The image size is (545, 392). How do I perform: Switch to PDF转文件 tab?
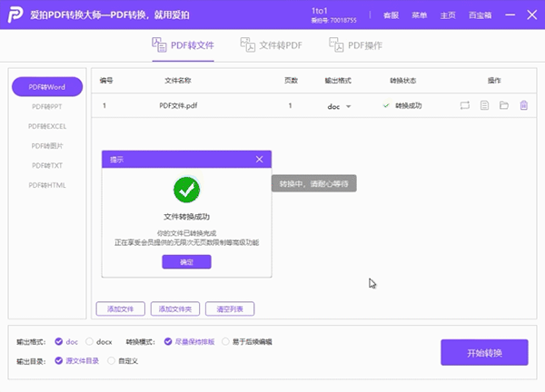[x=183, y=45]
